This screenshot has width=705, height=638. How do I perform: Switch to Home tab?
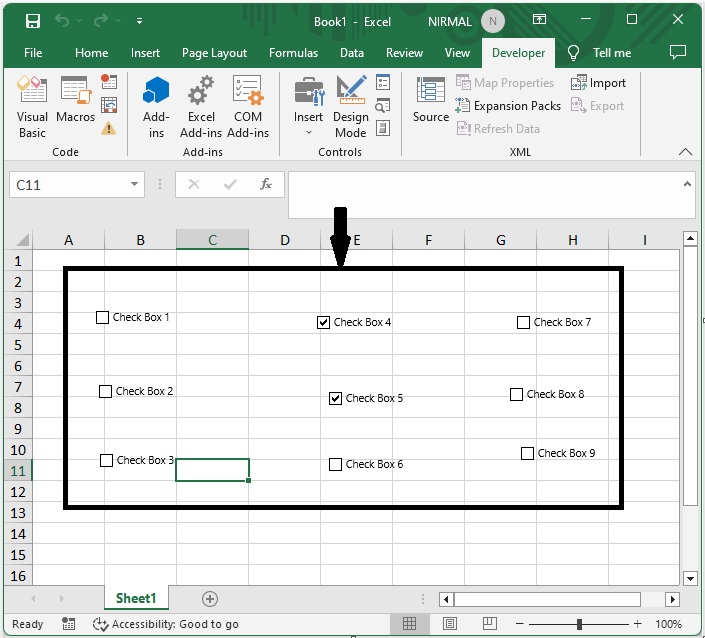click(91, 53)
